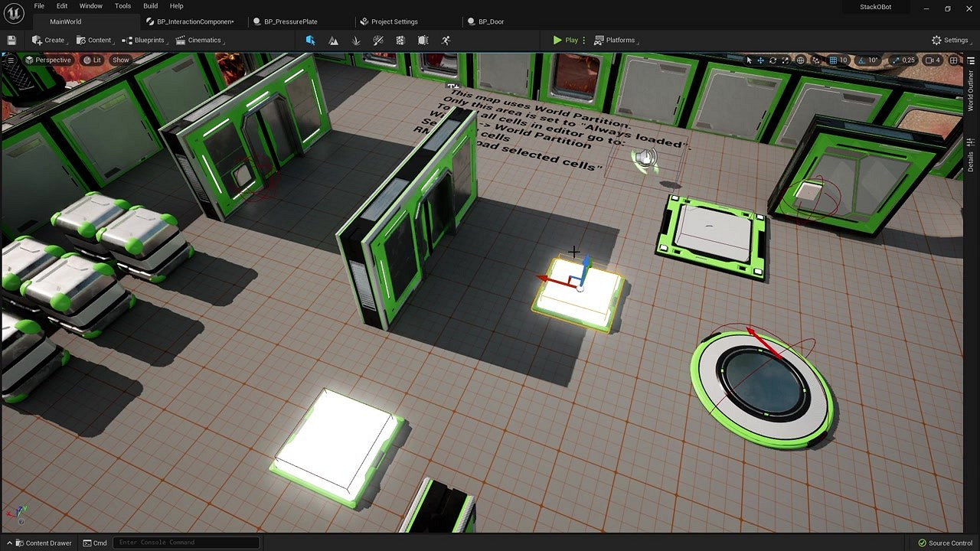The height and width of the screenshot is (551, 980).
Task: Toggle scale snapping icon
Action: [x=897, y=60]
